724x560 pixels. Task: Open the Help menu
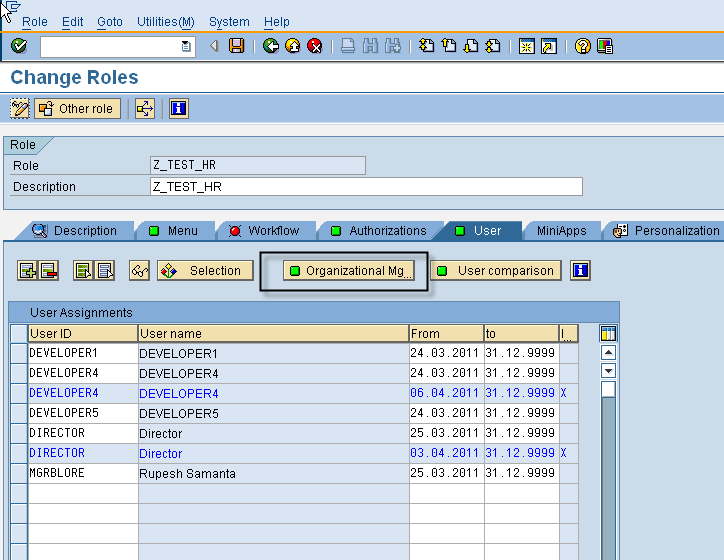(277, 22)
